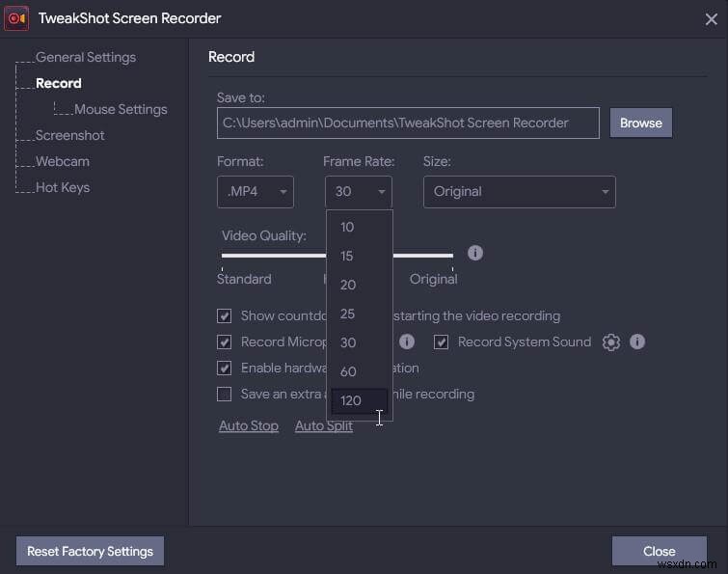Open the .MP4 format dropdown
Viewport: 728px width, 574px height.
[x=255, y=192]
